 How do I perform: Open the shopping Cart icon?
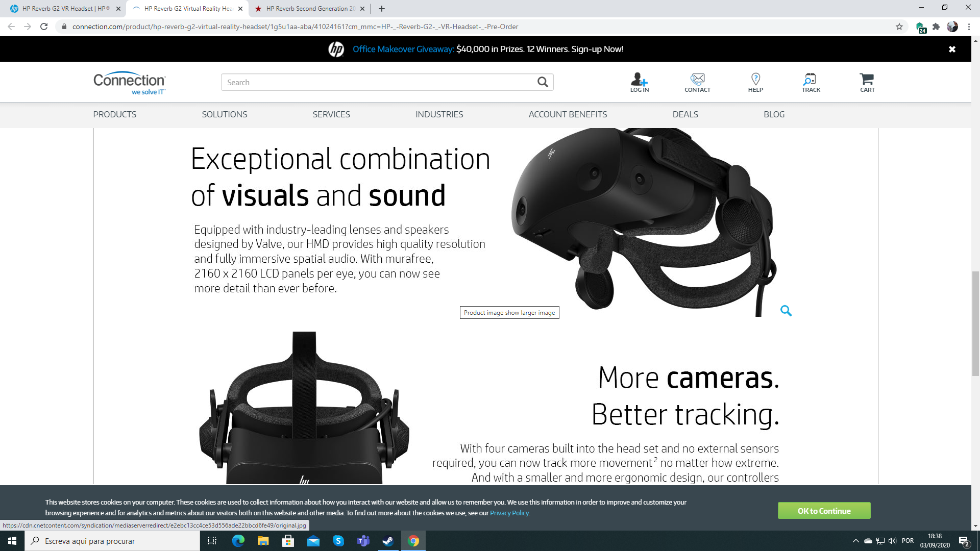pyautogui.click(x=867, y=82)
